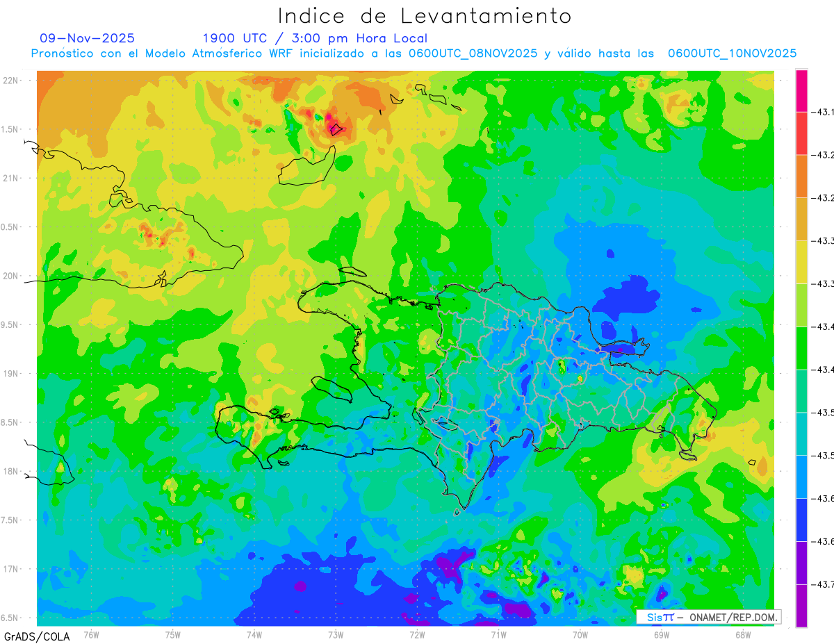
Task: Click the '19N' latitude label
Action: click(10, 373)
